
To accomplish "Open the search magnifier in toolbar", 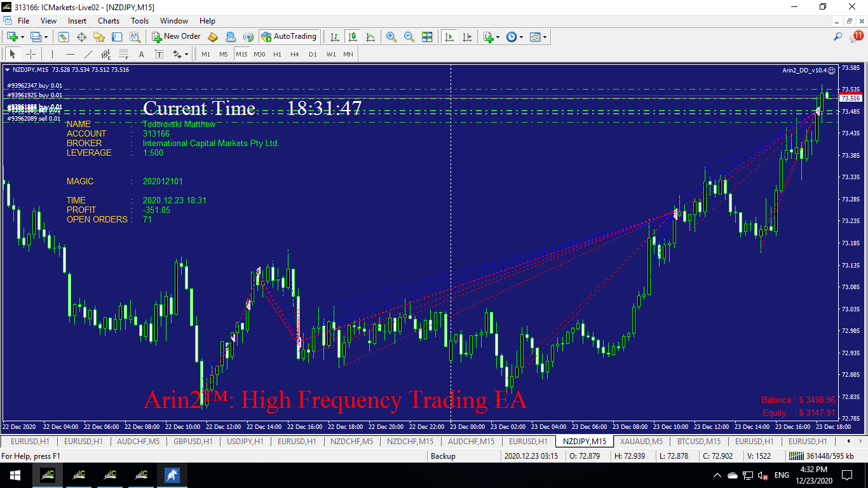I will click(838, 37).
